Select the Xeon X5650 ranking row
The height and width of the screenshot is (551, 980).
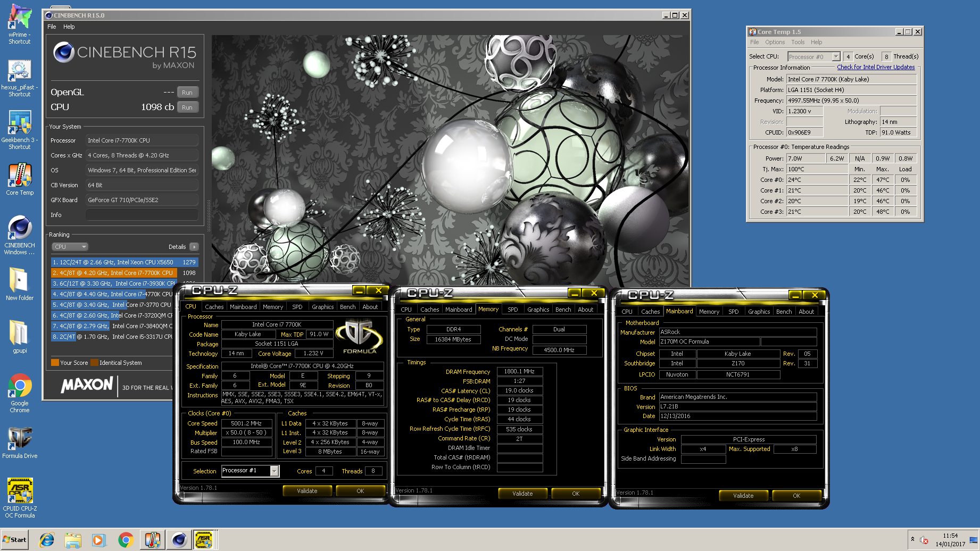pos(124,262)
